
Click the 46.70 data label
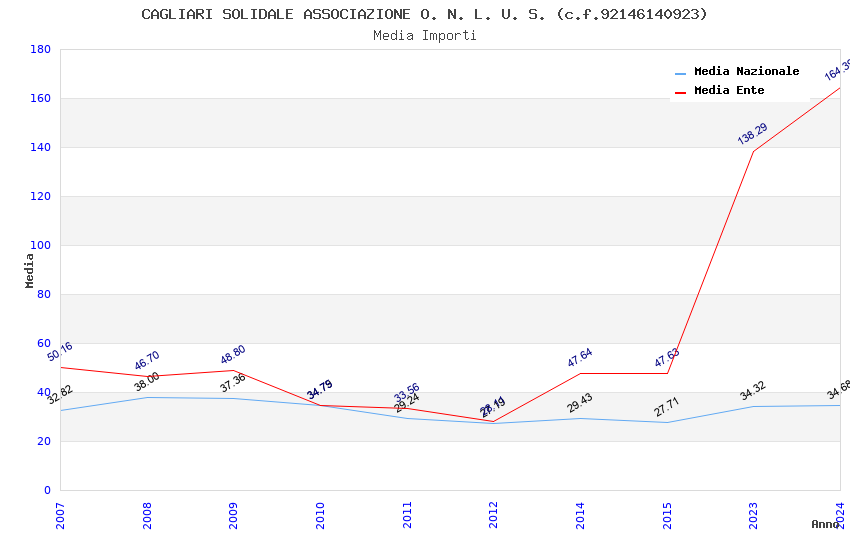[x=147, y=360]
